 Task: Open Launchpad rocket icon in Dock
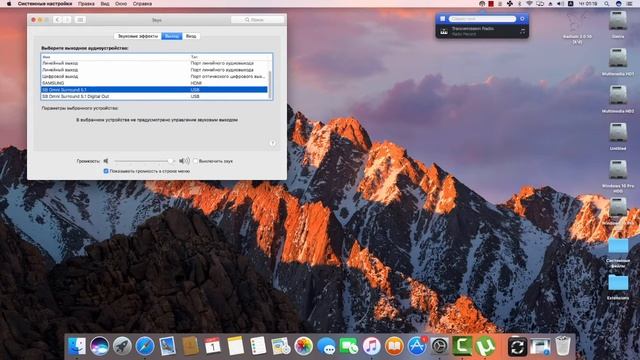[122, 346]
